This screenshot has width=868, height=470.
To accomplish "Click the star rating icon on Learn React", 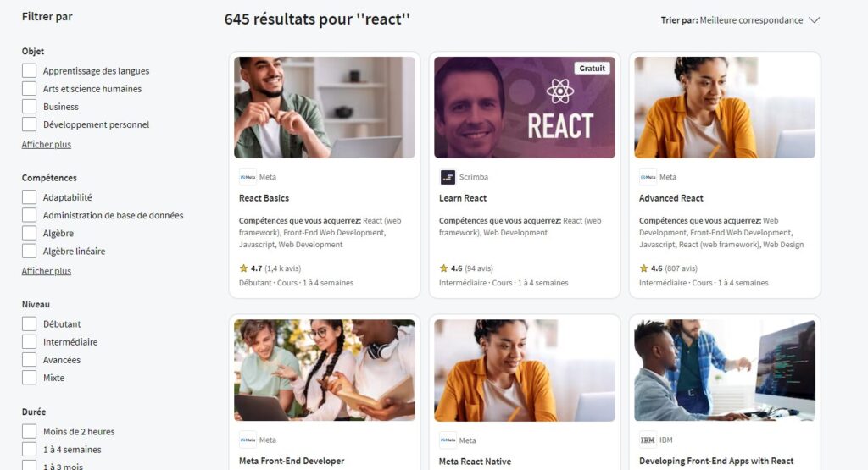I will click(x=443, y=268).
